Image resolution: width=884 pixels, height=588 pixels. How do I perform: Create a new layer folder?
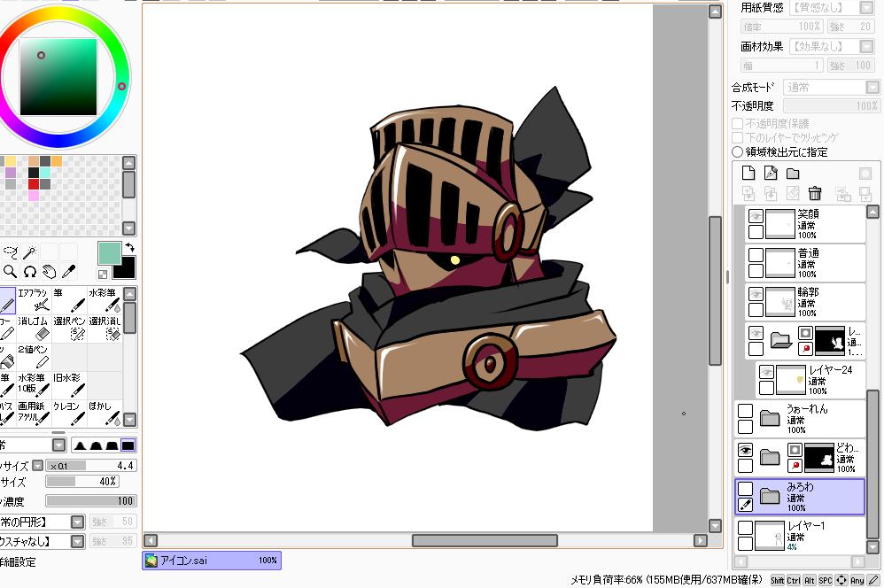(793, 173)
